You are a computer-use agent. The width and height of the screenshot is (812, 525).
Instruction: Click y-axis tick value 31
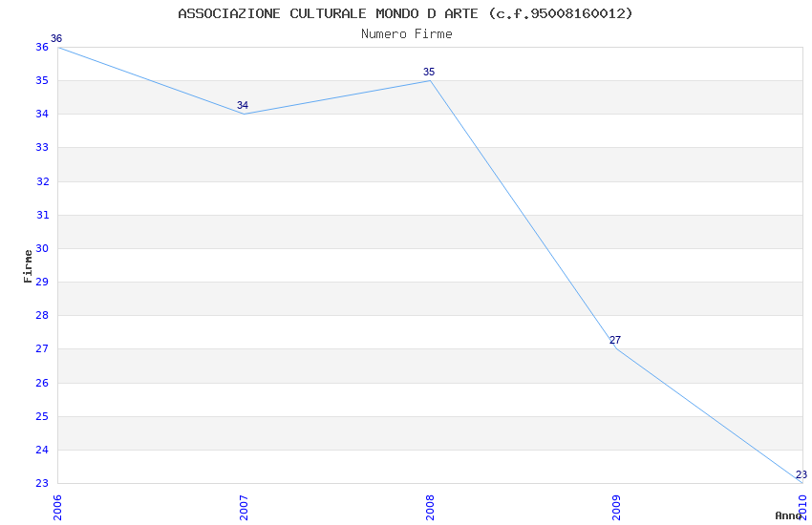point(42,215)
